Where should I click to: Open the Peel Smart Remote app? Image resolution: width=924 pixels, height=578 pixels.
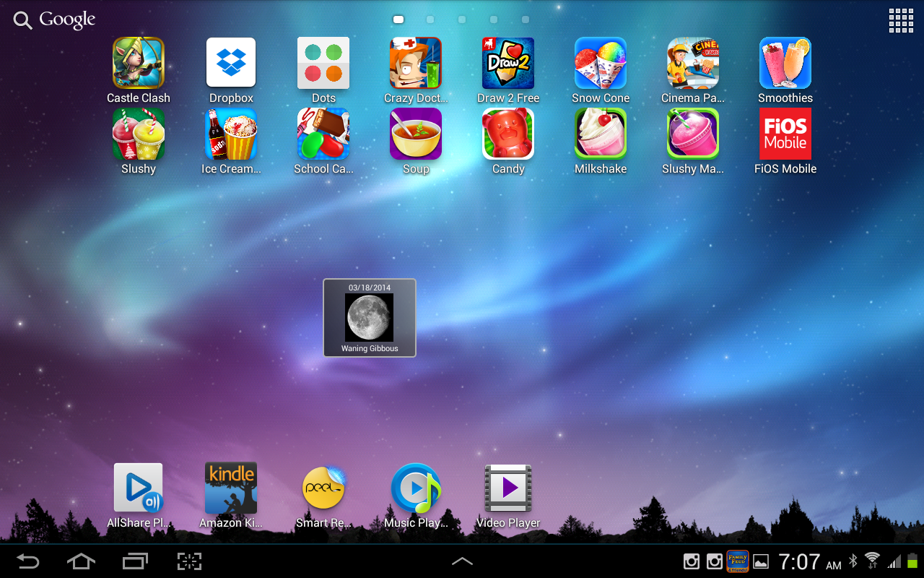pyautogui.click(x=323, y=488)
